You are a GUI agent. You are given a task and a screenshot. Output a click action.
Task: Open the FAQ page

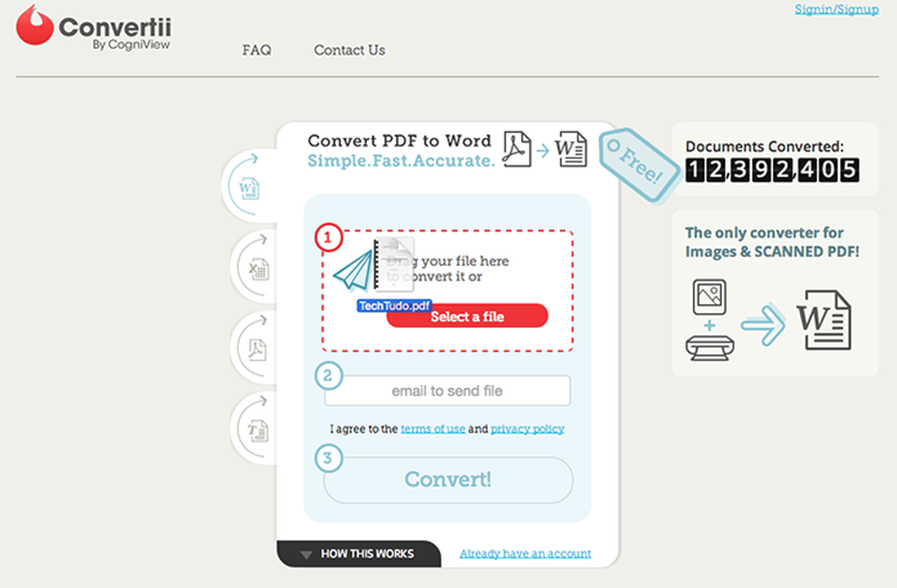pyautogui.click(x=256, y=50)
